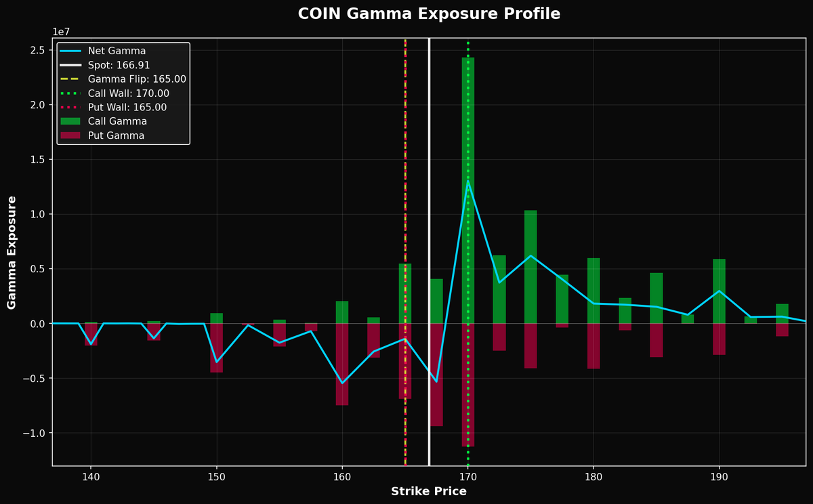This screenshot has width=813, height=504.
Task: Click the green Call Gamma legend swatch
Action: 70,122
